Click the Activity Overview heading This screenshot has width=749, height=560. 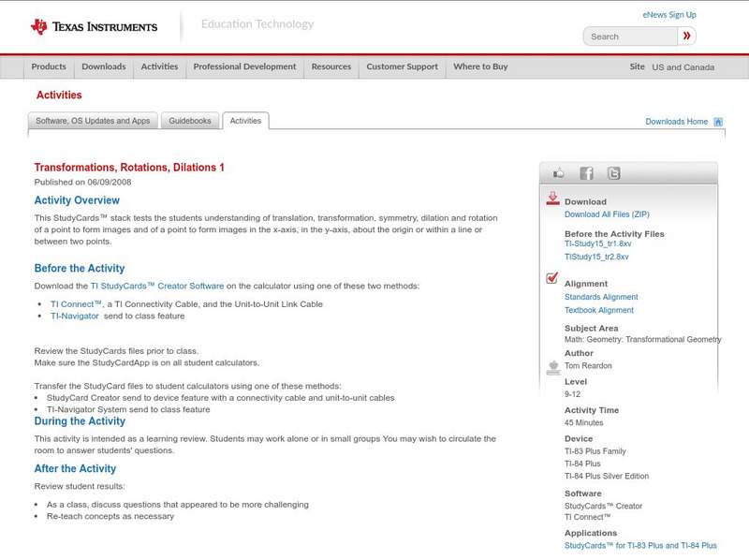[77, 200]
